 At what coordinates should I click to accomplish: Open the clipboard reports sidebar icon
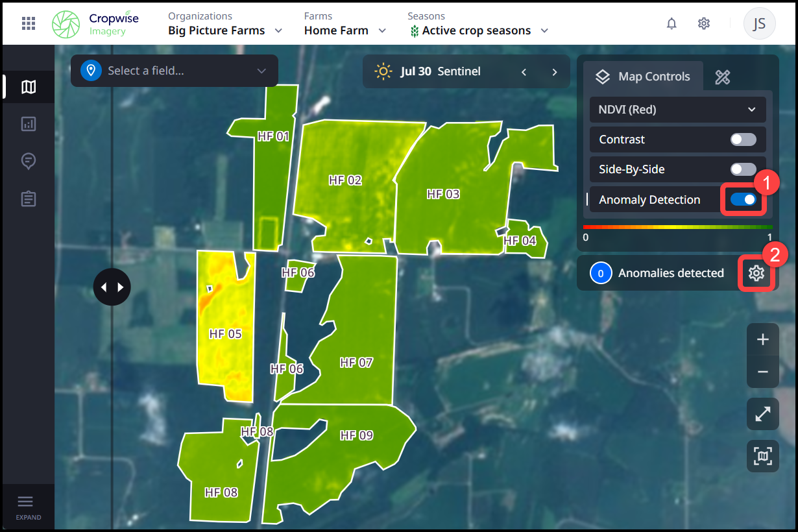tap(29, 199)
